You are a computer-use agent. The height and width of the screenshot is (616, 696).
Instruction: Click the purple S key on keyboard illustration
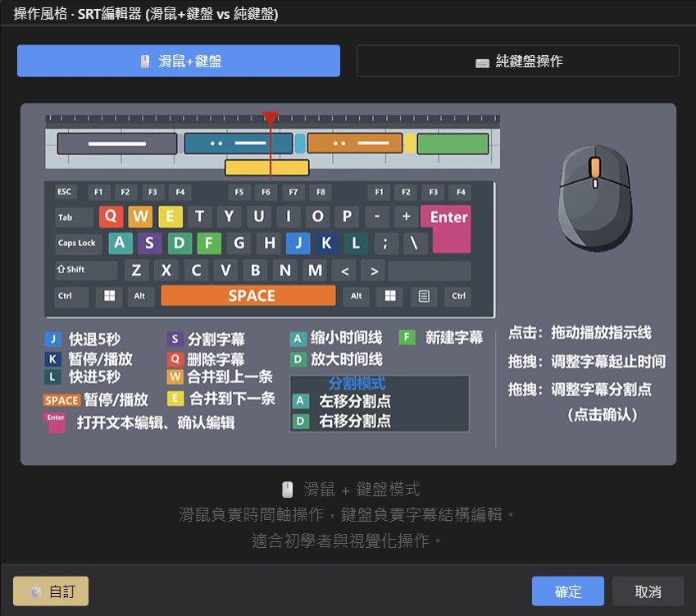tap(149, 243)
